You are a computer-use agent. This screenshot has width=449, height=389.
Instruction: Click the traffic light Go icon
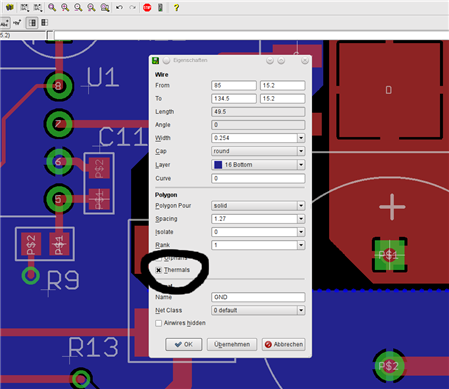pyautogui.click(x=160, y=7)
